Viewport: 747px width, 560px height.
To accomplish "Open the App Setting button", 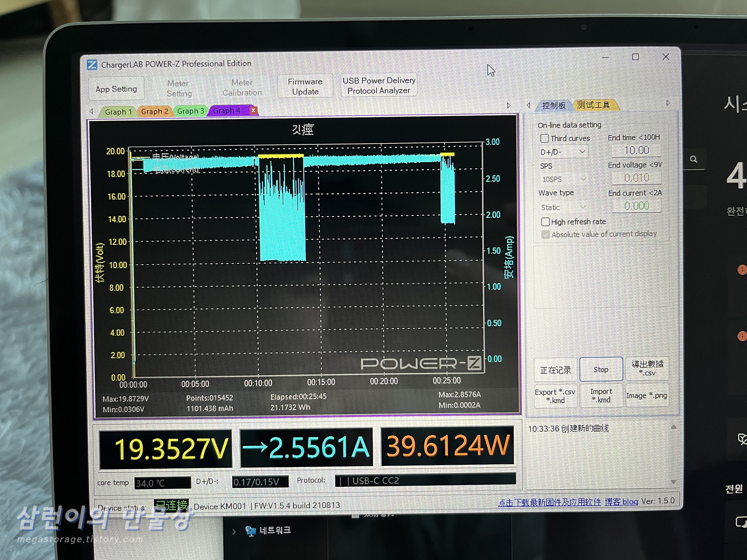I will click(117, 89).
